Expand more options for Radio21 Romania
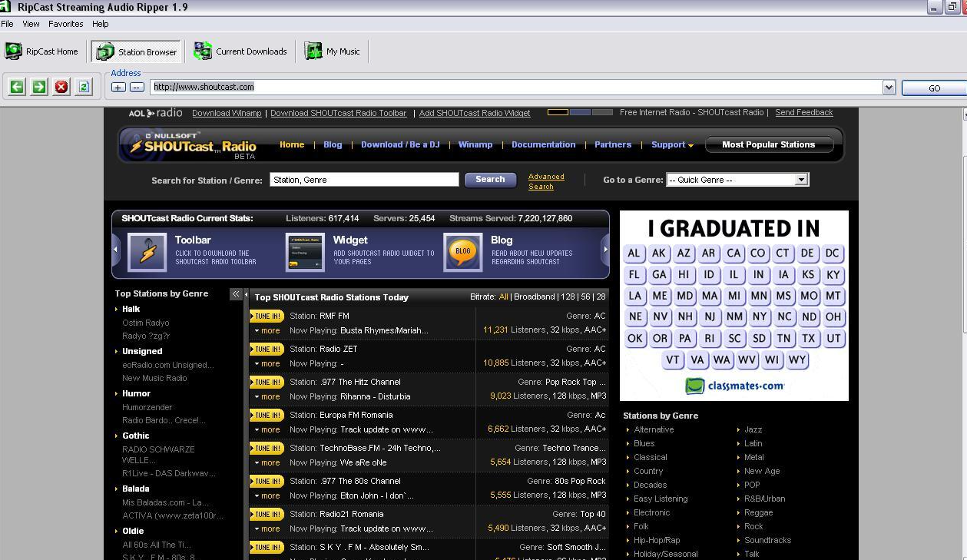The height and width of the screenshot is (560, 967). tap(267, 529)
